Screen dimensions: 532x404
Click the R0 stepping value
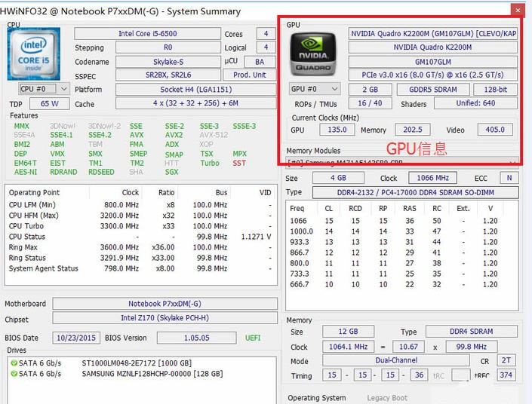168,47
